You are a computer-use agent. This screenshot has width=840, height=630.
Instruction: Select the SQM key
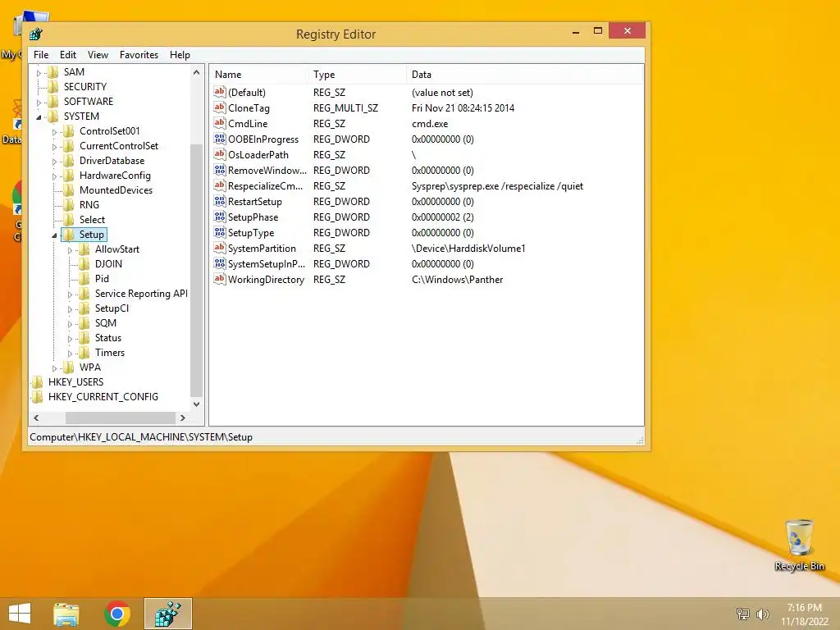(x=106, y=323)
